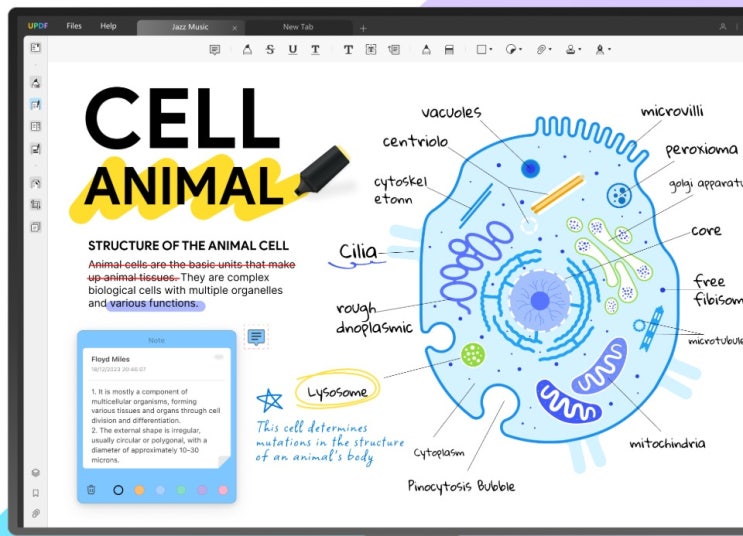The image size is (743, 536).
Task: Select the highlight marker tool
Action: tap(247, 49)
